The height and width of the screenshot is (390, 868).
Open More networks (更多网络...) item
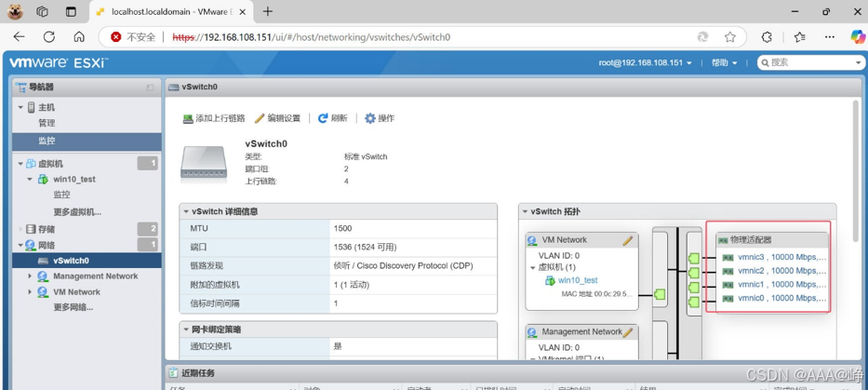[x=73, y=307]
